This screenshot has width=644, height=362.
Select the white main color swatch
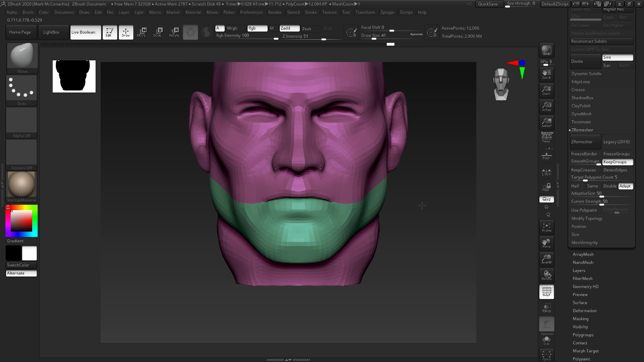pyautogui.click(x=29, y=253)
